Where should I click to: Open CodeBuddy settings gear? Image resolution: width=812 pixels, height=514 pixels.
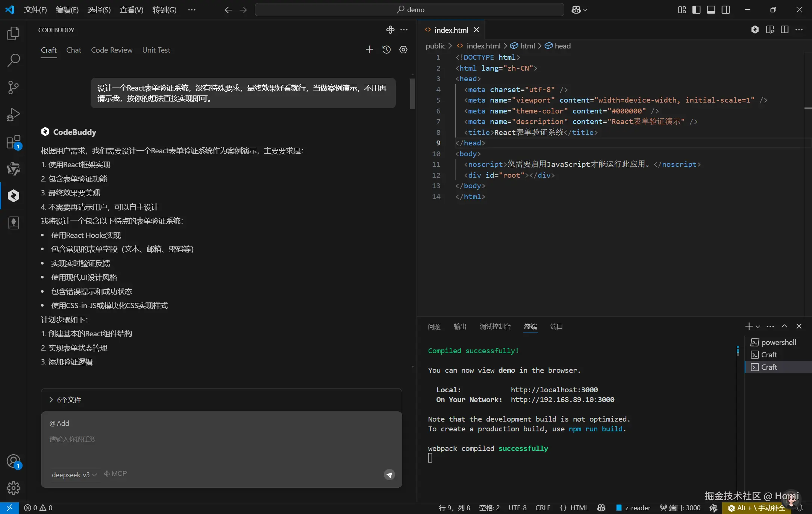pyautogui.click(x=403, y=49)
